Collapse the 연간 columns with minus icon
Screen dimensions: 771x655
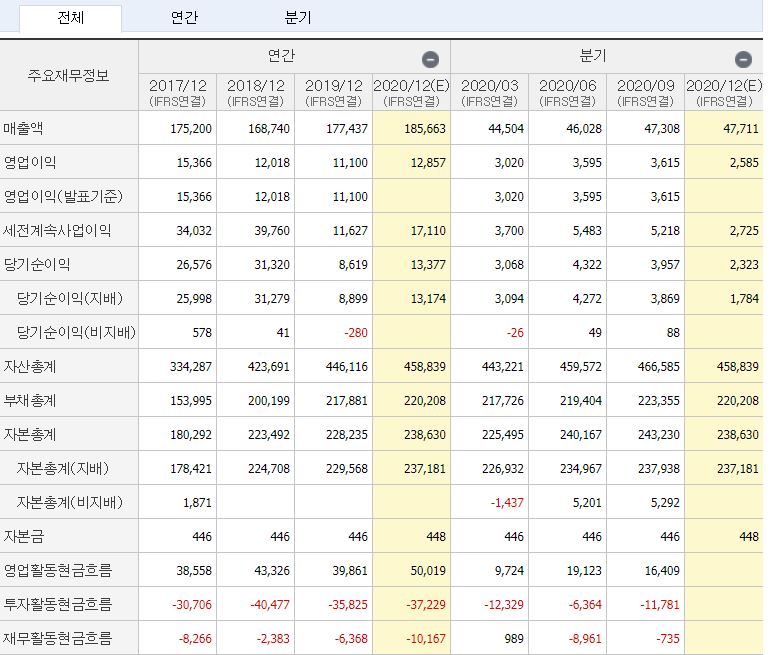coord(430,60)
